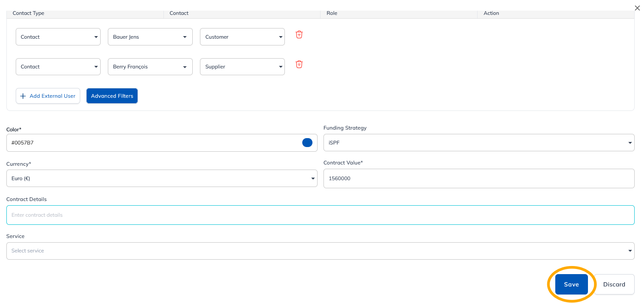Open the Bauer Jens contact dropdown

[150, 37]
